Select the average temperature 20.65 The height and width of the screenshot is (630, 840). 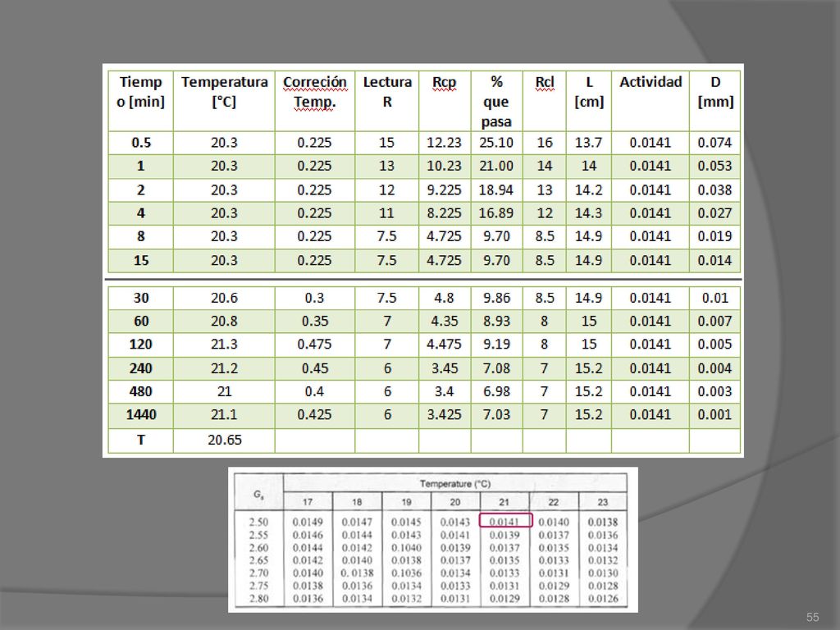pos(225,440)
